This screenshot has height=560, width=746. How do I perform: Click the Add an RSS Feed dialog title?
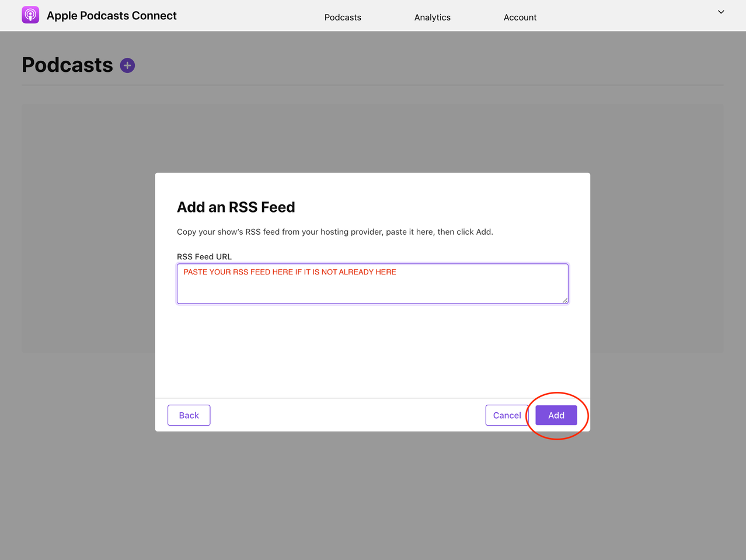tap(236, 207)
